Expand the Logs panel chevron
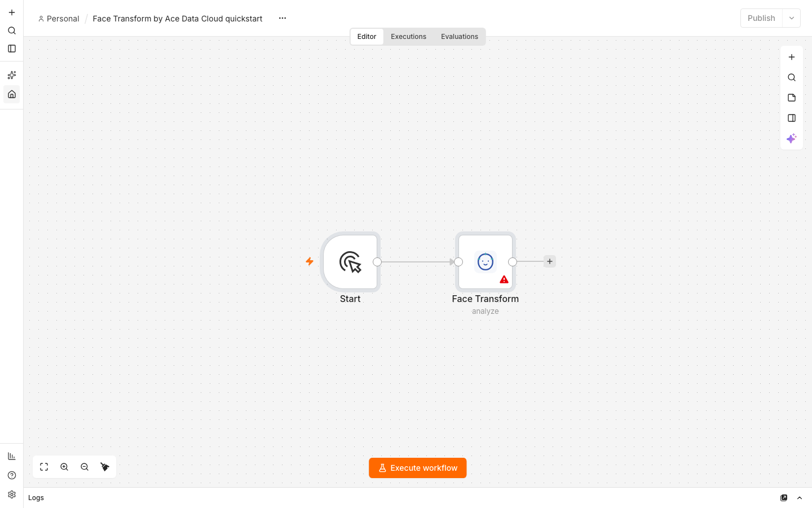Screen dimensions: 812x508 pyautogui.click(x=800, y=498)
